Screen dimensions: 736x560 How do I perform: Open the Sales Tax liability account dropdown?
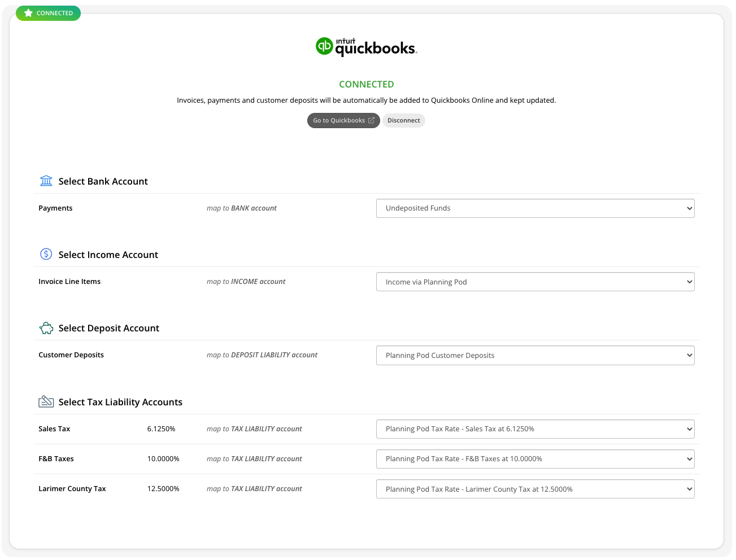coord(535,429)
